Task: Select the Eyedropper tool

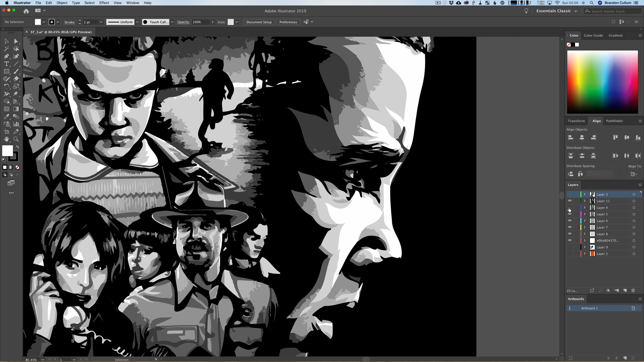Action: 7,116
